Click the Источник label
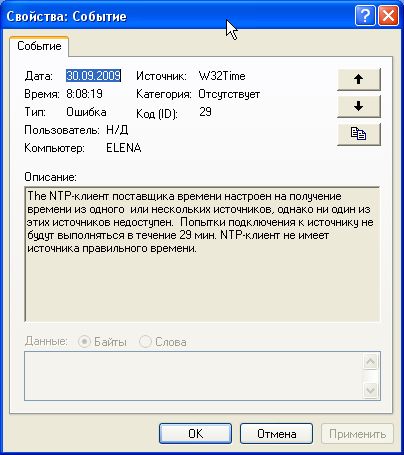The width and height of the screenshot is (404, 455). point(162,76)
